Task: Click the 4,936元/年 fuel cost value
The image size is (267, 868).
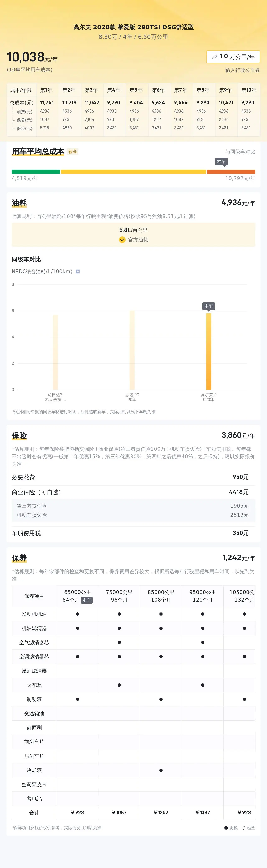Action: 238,203
